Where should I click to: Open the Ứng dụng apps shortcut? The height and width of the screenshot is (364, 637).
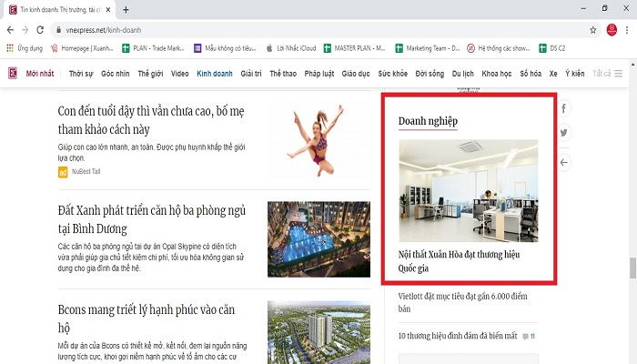[x=25, y=47]
